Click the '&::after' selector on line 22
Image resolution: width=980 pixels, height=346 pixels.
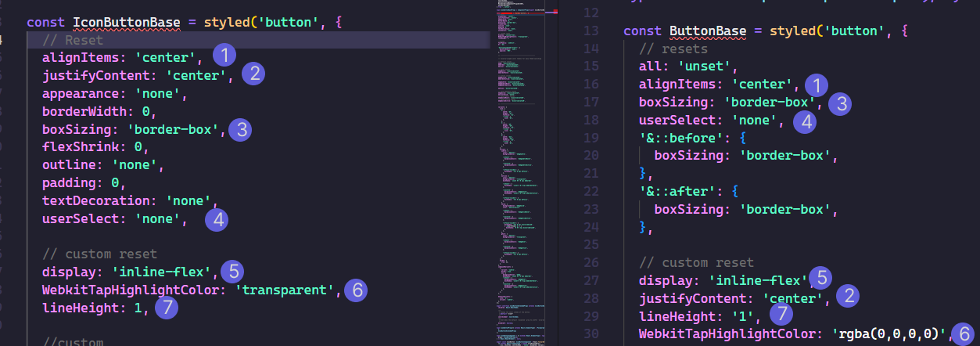(x=677, y=192)
